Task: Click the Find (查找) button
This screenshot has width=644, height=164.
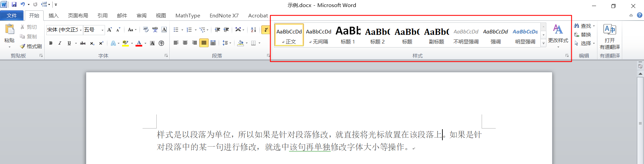Action: 584,26
